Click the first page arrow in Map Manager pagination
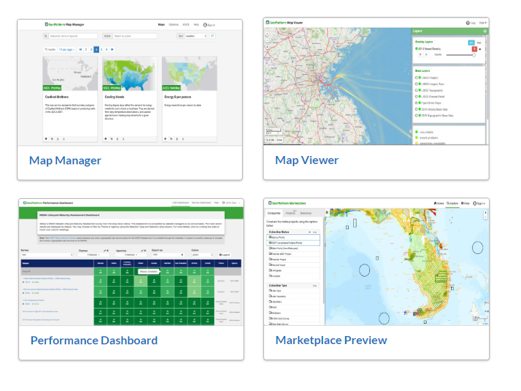 (80, 49)
